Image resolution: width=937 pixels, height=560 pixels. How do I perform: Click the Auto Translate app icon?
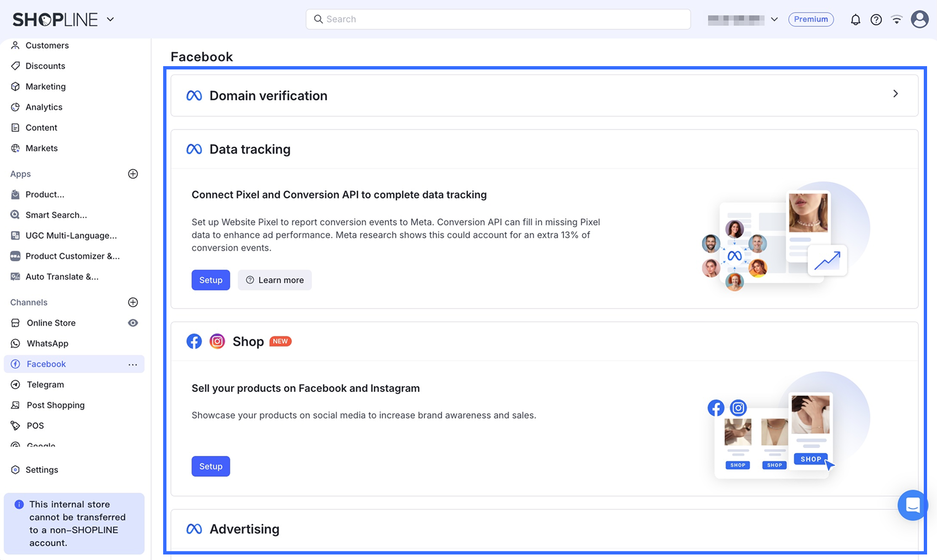[x=15, y=277]
